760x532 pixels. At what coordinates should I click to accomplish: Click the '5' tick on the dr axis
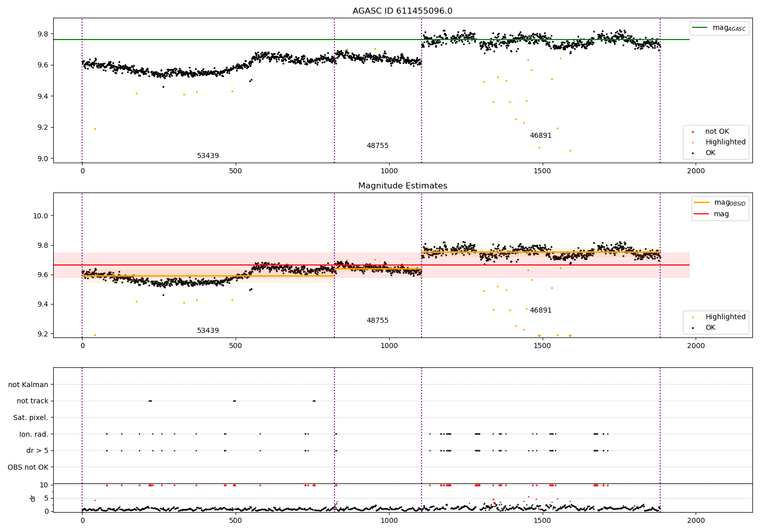click(46, 498)
